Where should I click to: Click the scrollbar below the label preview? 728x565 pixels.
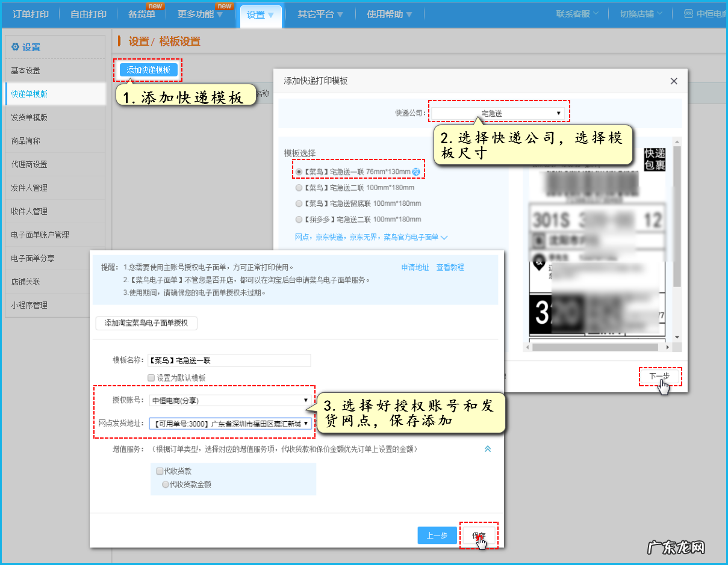point(596,347)
